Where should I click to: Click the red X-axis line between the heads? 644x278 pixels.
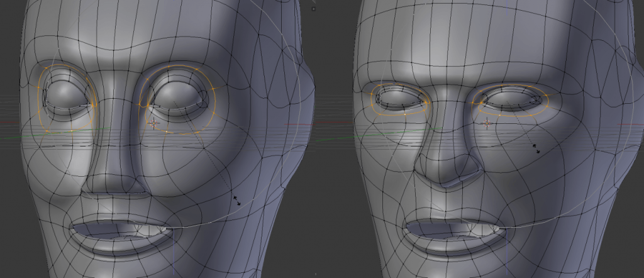click(x=333, y=123)
